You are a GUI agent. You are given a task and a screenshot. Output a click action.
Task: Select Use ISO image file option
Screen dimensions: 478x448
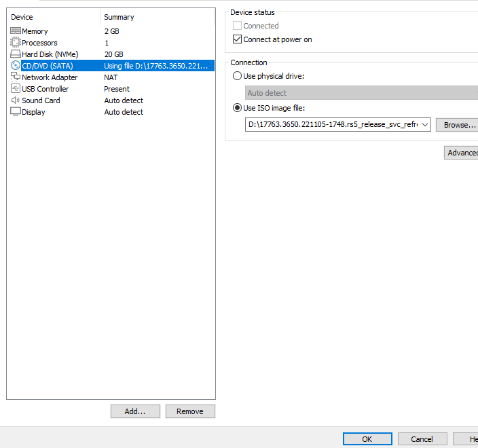(x=237, y=108)
